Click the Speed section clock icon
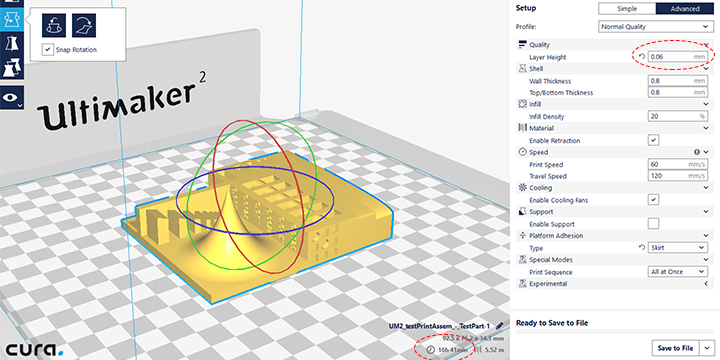The image size is (720, 360). click(522, 152)
